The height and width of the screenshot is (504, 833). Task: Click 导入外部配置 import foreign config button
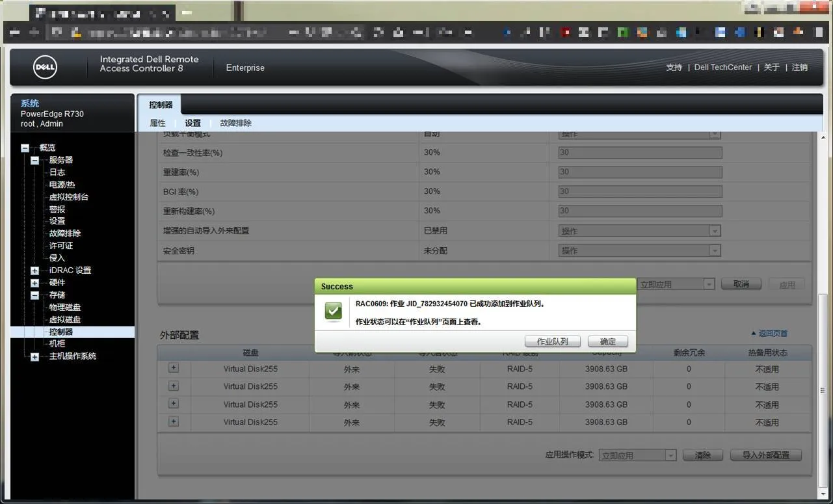[766, 455]
